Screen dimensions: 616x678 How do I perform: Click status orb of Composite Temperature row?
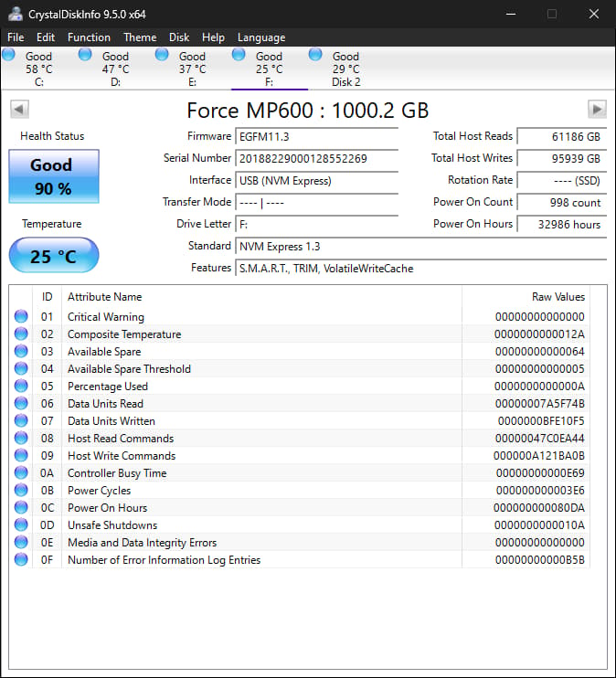21,334
